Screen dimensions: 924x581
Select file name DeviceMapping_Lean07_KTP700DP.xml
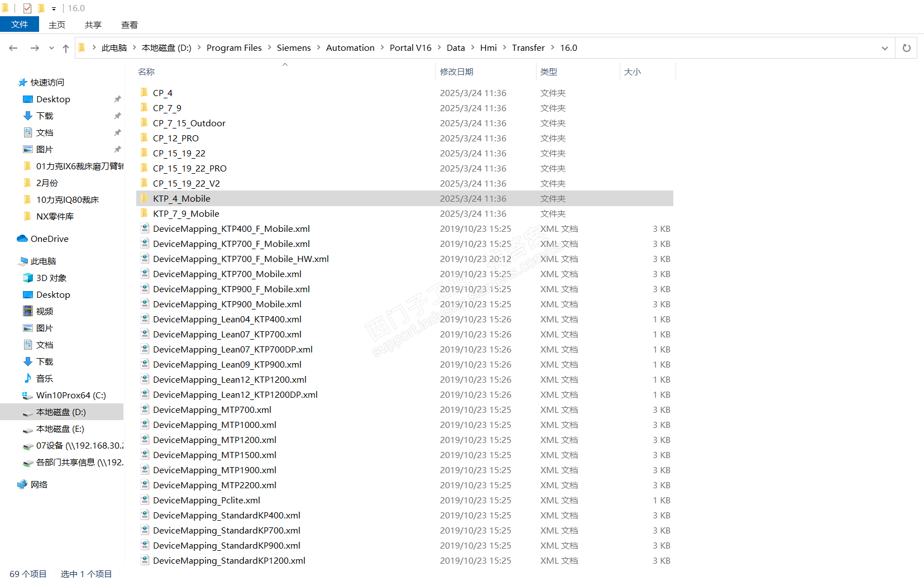click(x=233, y=350)
